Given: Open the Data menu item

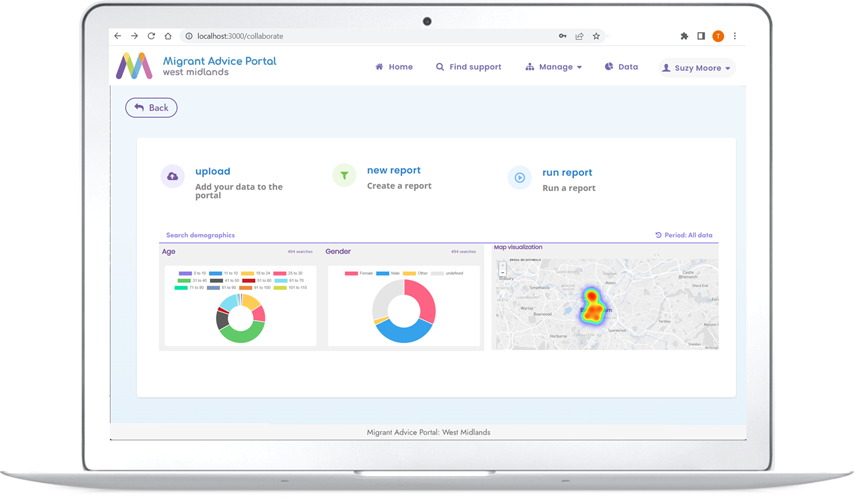Looking at the screenshot, I should tap(621, 66).
